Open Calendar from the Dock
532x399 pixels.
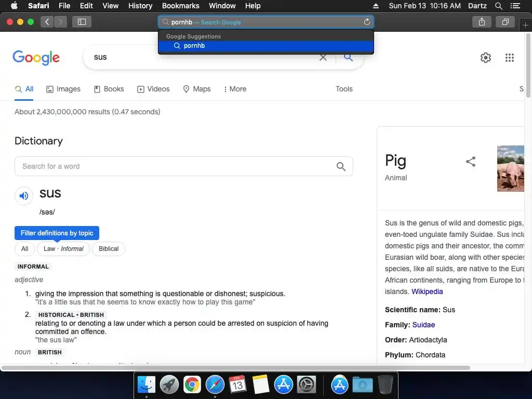237,385
